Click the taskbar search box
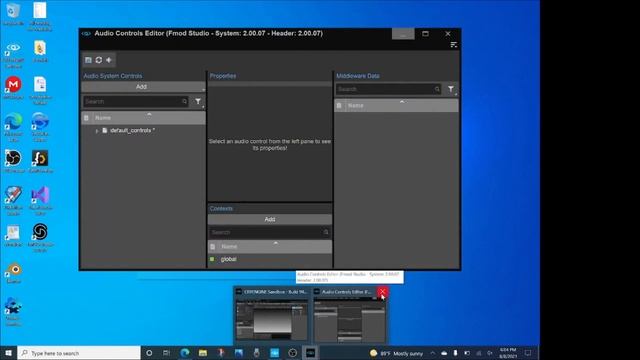Screen dimensions: 640x360 pyautogui.click(x=79, y=353)
